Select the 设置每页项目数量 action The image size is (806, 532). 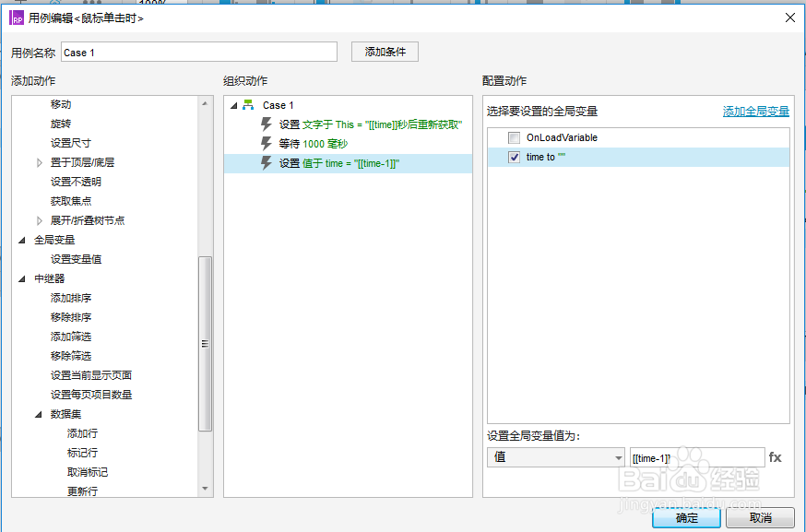91,396
